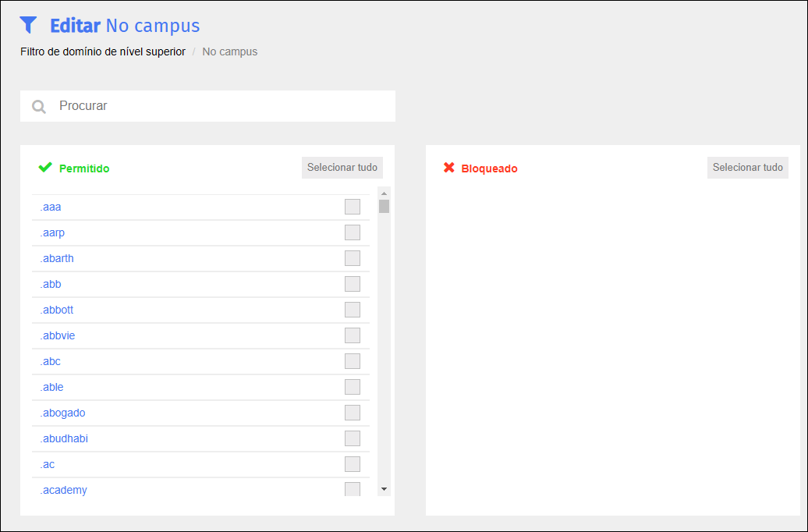Image resolution: width=808 pixels, height=532 pixels.
Task: Tick the checkbox for .aarp
Action: click(353, 232)
